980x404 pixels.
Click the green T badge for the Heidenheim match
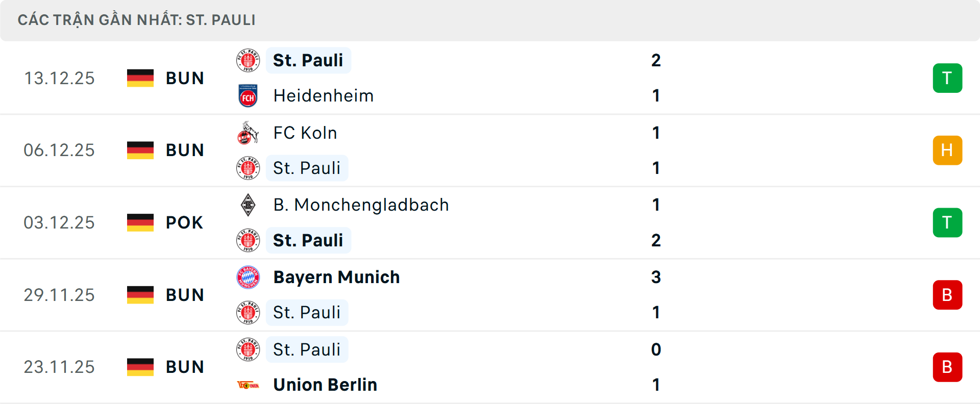(947, 78)
